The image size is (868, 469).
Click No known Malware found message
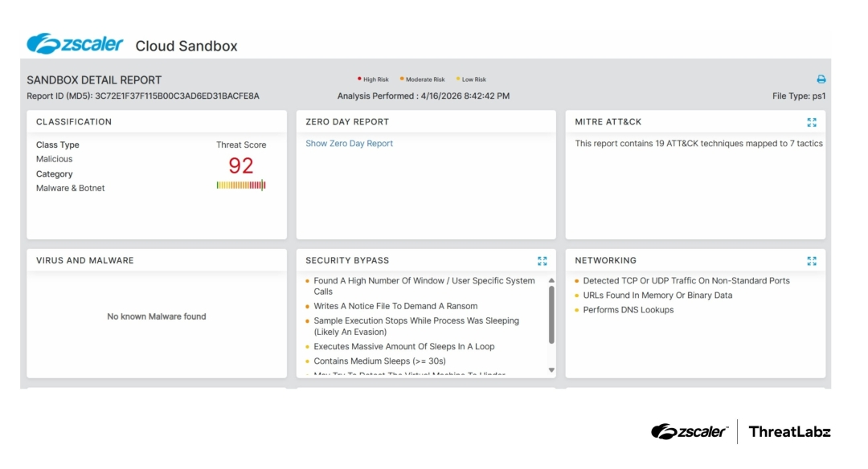[157, 316]
